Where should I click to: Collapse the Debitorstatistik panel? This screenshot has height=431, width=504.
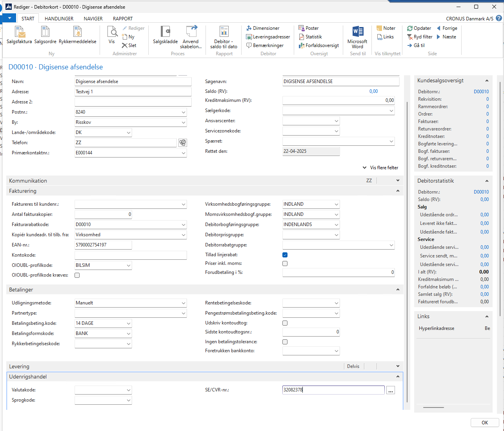coord(487,181)
